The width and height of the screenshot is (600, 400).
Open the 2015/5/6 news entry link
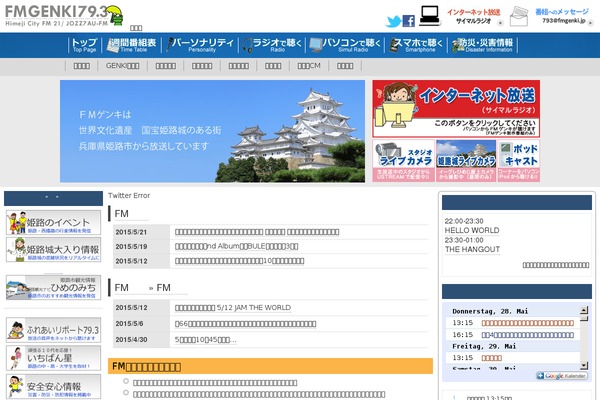pos(245,324)
